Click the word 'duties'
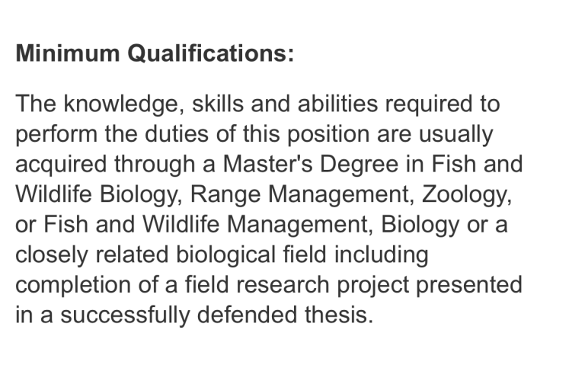Image resolution: width=588 pixels, height=381 pixels. (176, 134)
